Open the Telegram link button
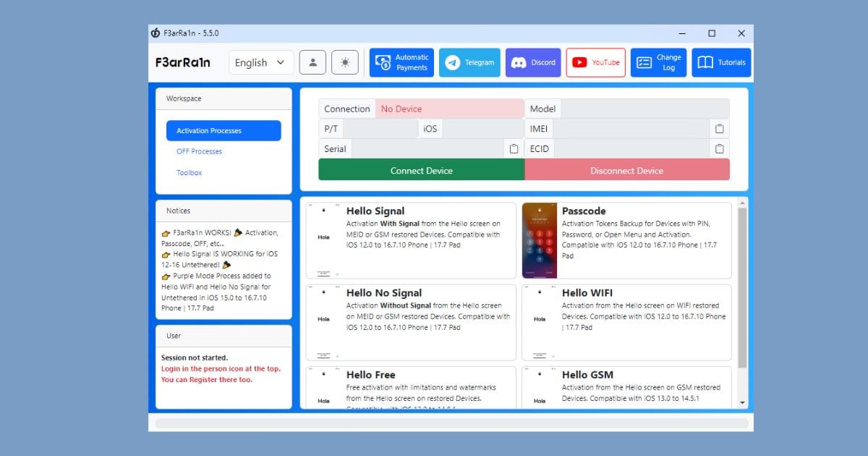The height and width of the screenshot is (456, 868). pos(469,62)
